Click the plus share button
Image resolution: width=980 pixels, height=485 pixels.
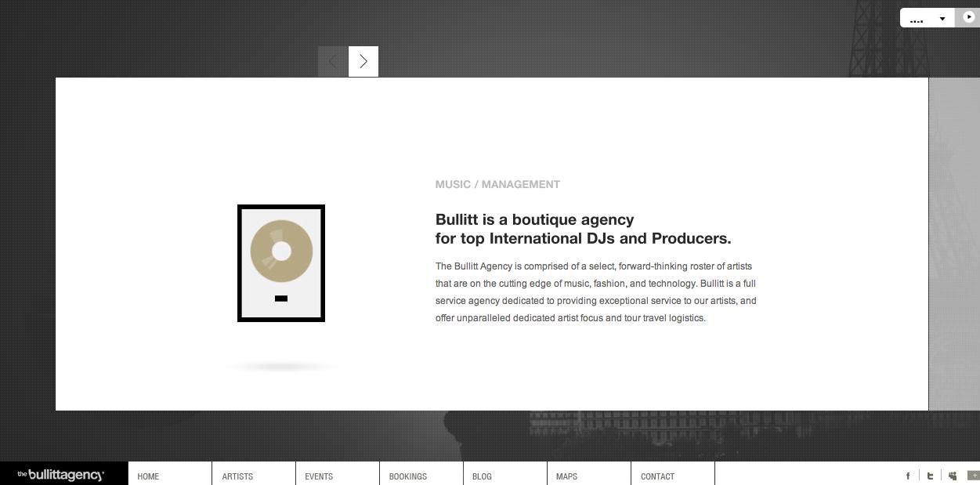pyautogui.click(x=973, y=476)
